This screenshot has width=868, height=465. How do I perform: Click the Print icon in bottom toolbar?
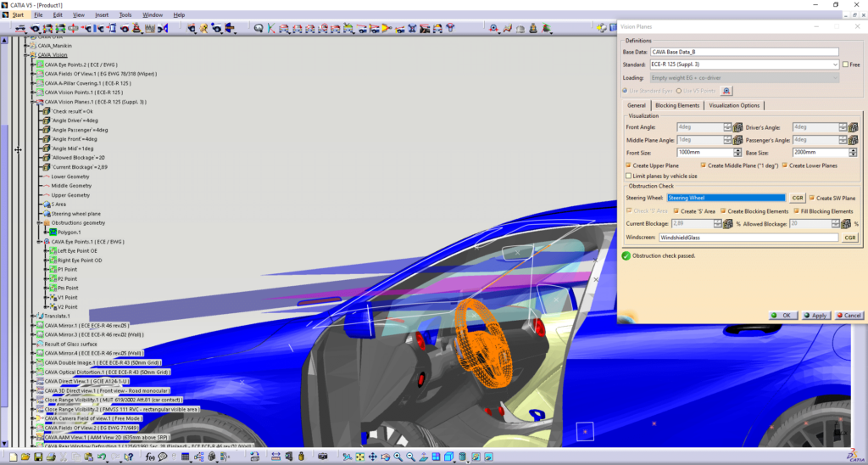51,457
